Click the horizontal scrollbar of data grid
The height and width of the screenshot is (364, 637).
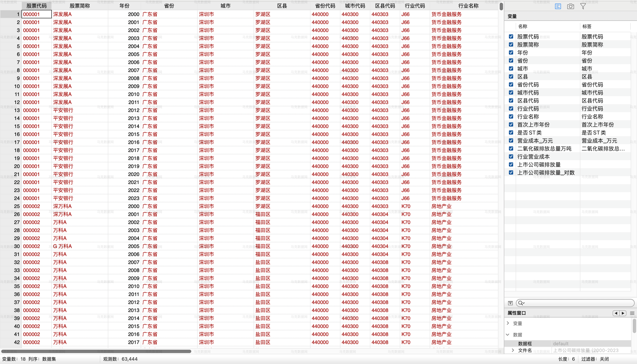point(96,351)
